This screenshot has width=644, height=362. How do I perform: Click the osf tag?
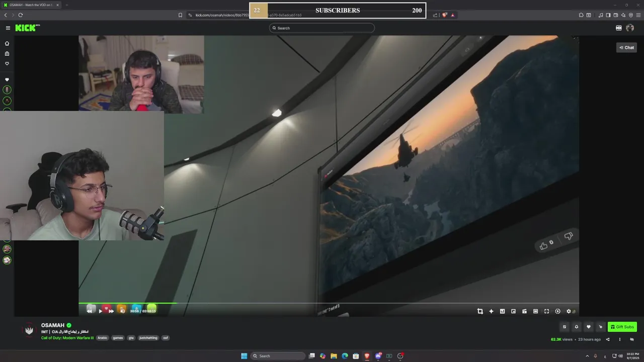pos(166,338)
